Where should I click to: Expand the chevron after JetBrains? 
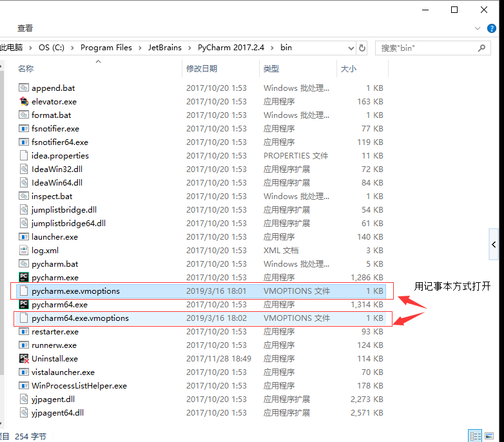189,48
